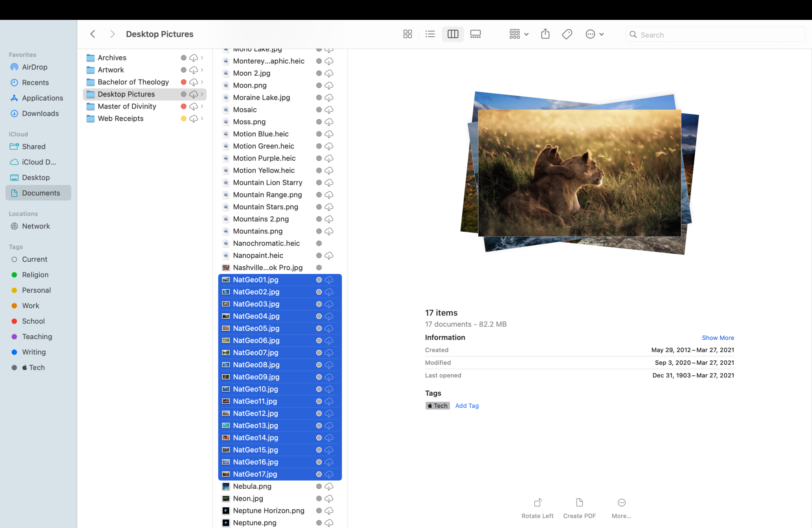Open AirDrop from sidebar Favorites
812x528 pixels.
(35, 67)
